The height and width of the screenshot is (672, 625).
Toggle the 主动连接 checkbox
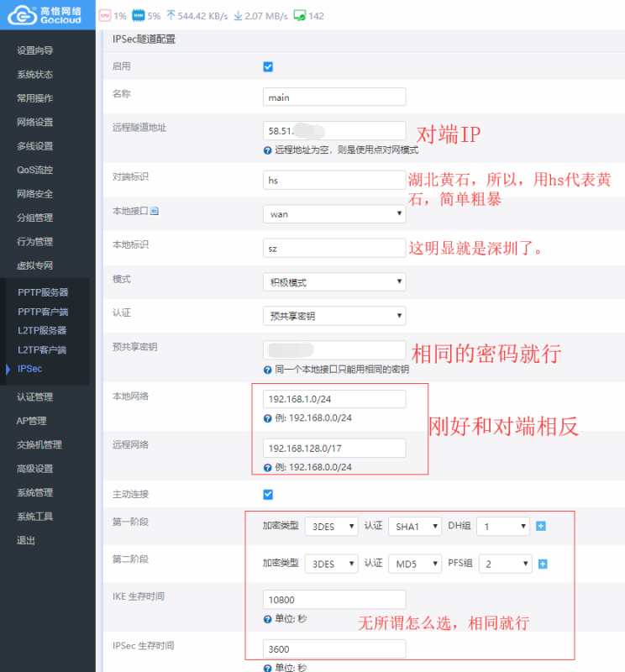268,494
